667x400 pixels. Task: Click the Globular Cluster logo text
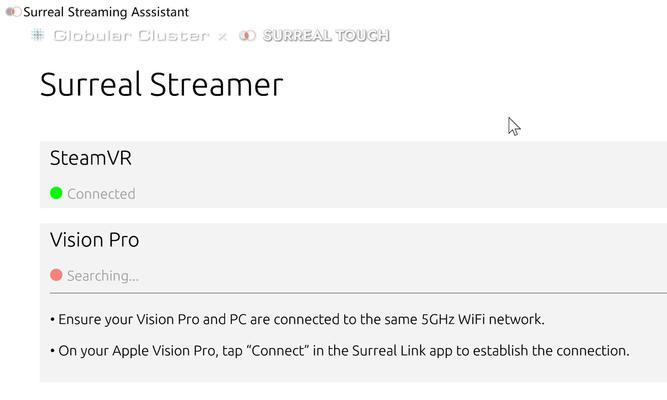click(131, 35)
